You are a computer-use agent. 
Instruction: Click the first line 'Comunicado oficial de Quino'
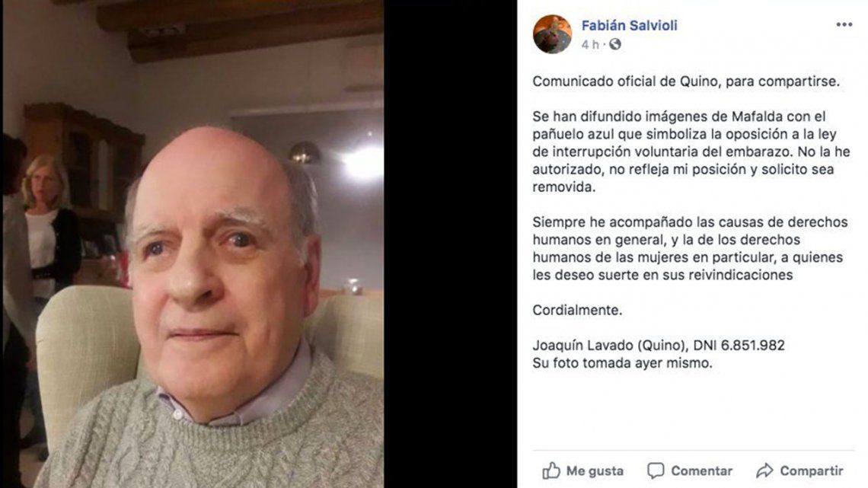[x=625, y=81]
